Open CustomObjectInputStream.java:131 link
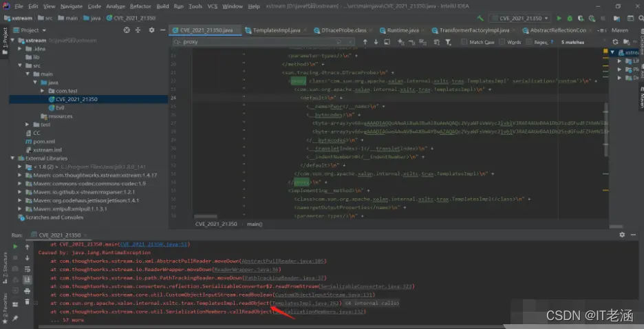 (x=323, y=295)
